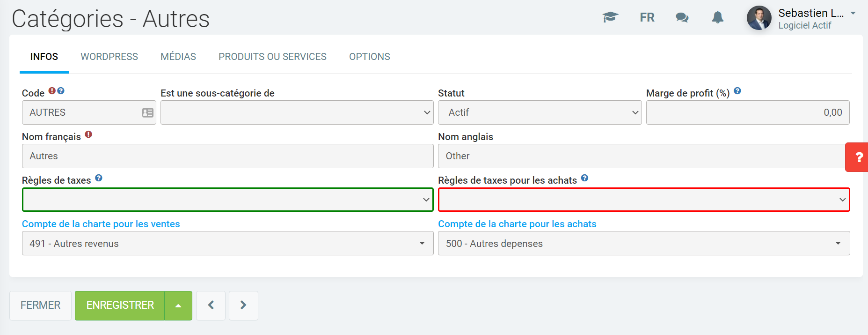
Task: Click the red question mark help button
Action: click(x=858, y=157)
